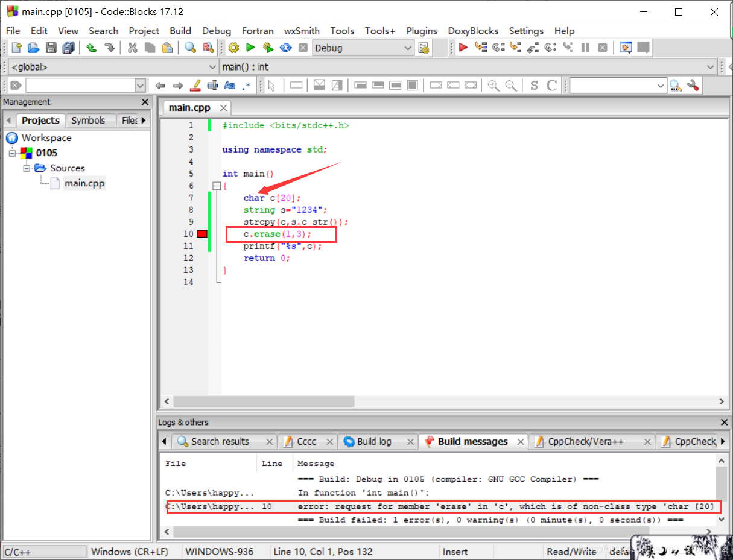Viewport: 733px width, 560px height.
Task: Open the wxSmith menu
Action: tap(302, 31)
